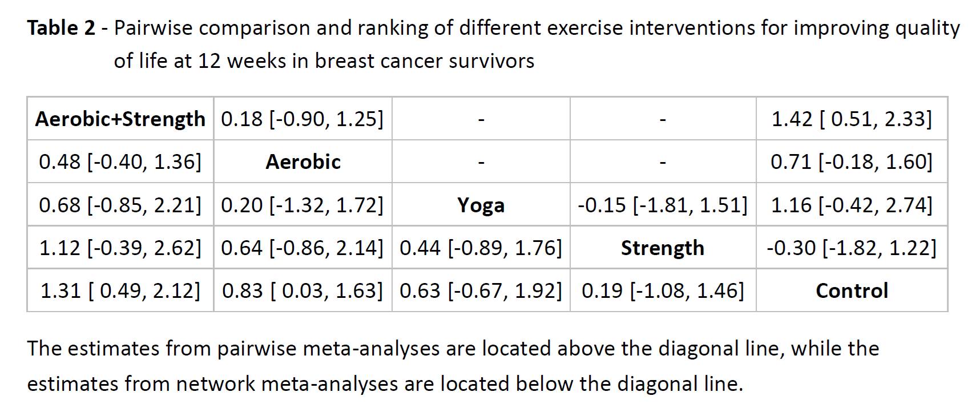This screenshot has height=412, width=980.
Task: Select the 0.68 [-0.85, 2.21] estimate
Action: tap(120, 205)
